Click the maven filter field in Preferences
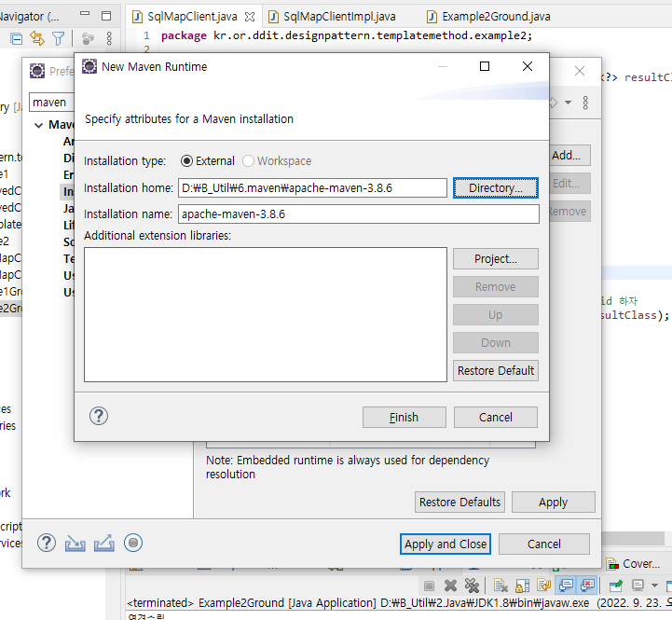The height and width of the screenshot is (620, 672). pos(52,103)
